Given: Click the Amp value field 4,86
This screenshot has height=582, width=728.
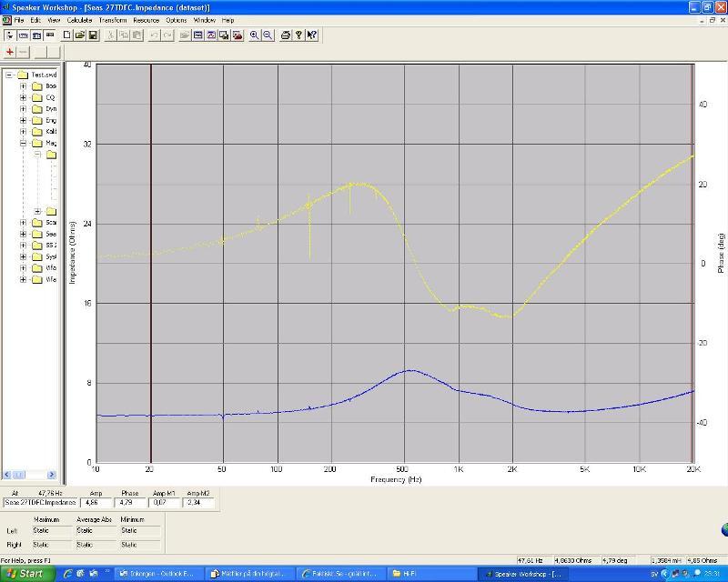Looking at the screenshot, I should (x=96, y=503).
